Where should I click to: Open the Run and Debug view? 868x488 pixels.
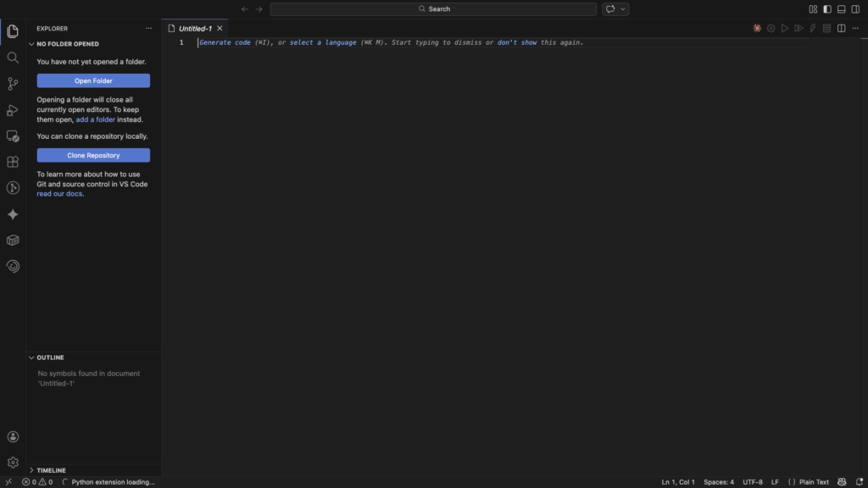13,110
